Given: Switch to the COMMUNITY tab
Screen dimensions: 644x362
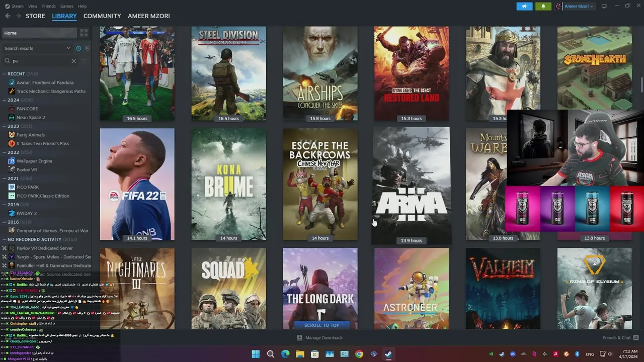Looking at the screenshot, I should 102,16.
